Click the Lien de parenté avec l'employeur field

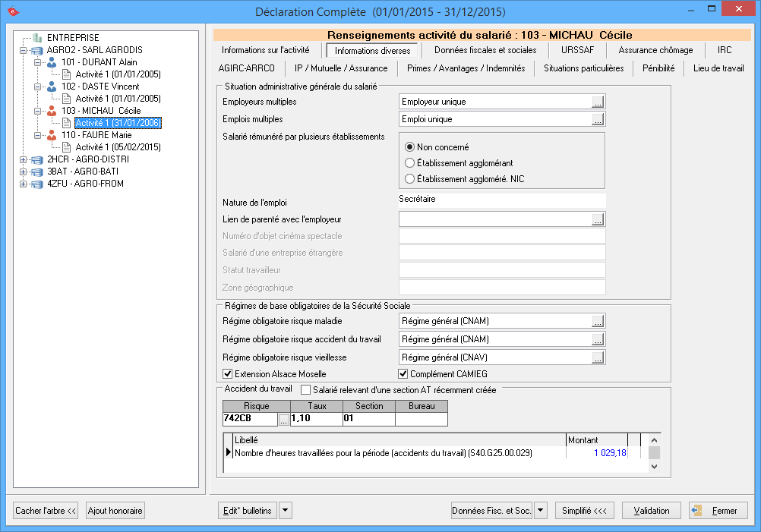pyautogui.click(x=494, y=219)
